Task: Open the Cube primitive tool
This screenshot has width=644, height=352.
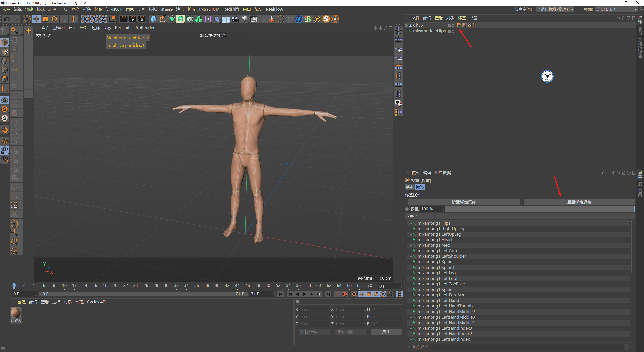Action: 153,19
